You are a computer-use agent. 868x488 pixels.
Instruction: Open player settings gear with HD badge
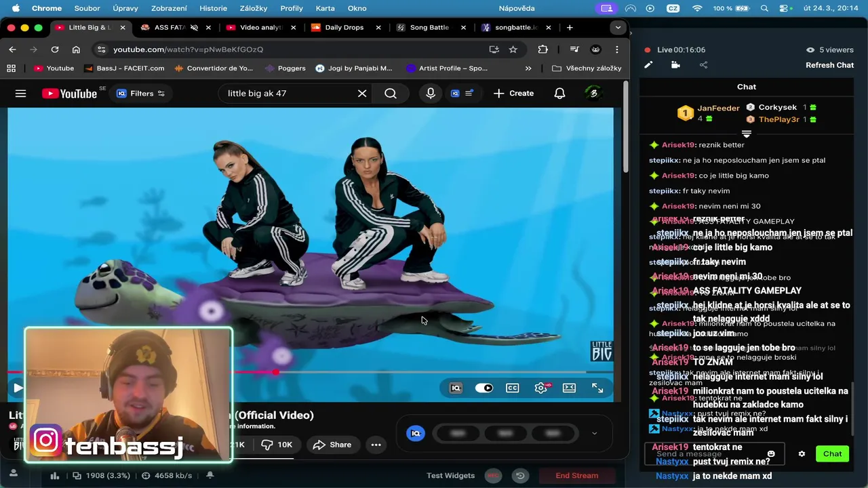(541, 388)
